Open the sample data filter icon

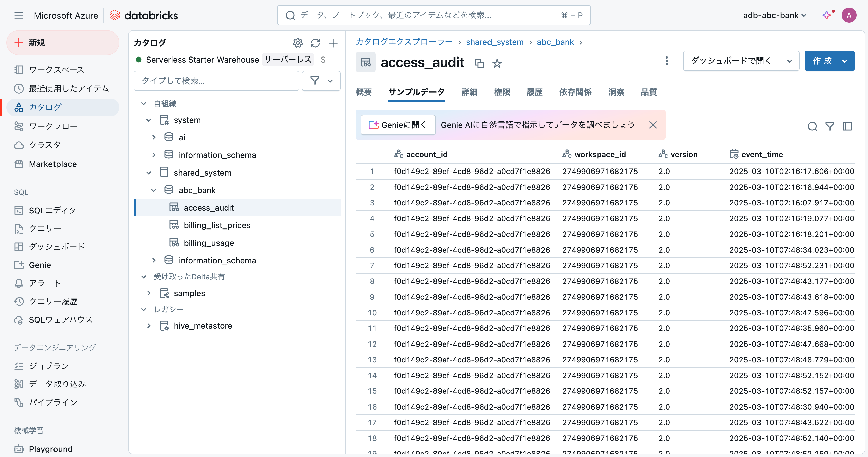point(830,126)
